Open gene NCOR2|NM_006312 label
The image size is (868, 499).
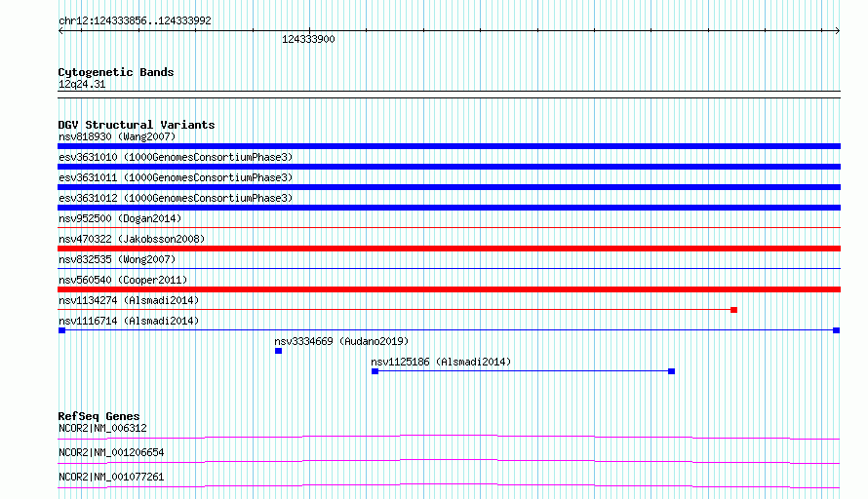(x=102, y=428)
